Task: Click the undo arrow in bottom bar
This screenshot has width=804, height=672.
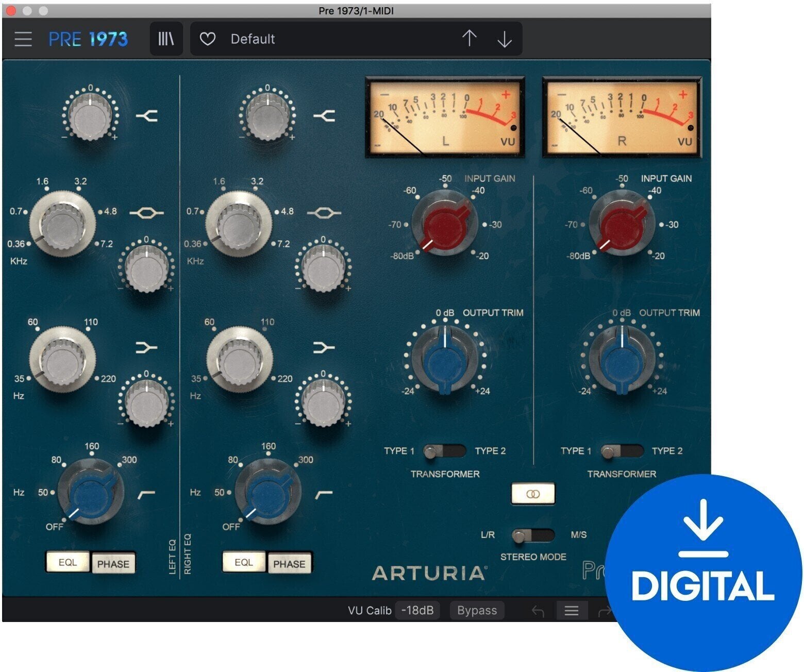Action: [x=538, y=611]
